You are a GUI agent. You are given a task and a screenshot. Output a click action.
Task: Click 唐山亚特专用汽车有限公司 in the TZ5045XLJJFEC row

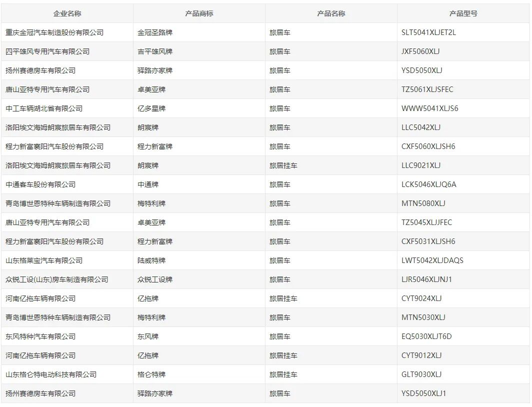tap(47, 222)
